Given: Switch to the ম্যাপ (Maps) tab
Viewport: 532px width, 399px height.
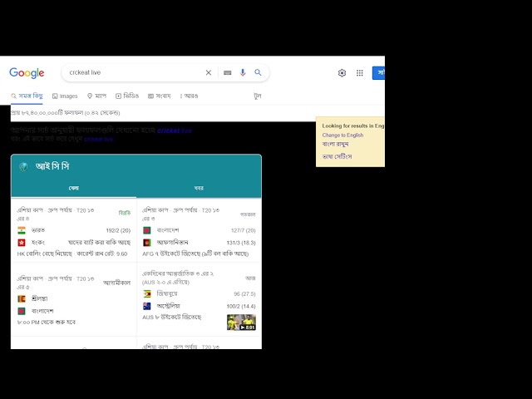Looking at the screenshot, I should click(96, 96).
